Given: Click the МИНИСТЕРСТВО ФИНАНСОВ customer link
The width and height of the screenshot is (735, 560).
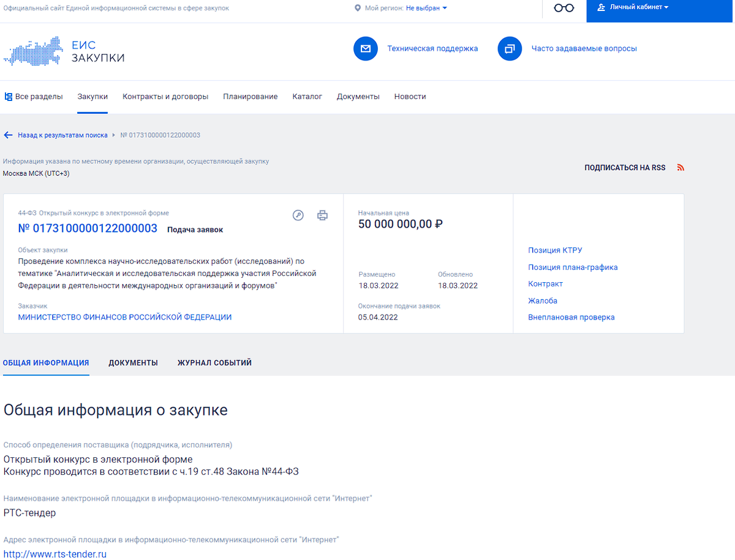Looking at the screenshot, I should [x=125, y=317].
